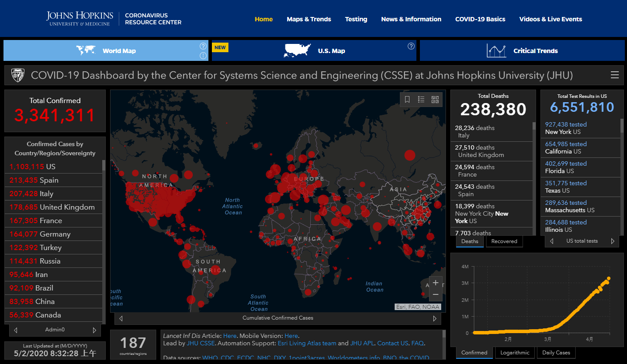Click the U.S. Map help question icon
The width and height of the screenshot is (627, 364).
[411, 46]
